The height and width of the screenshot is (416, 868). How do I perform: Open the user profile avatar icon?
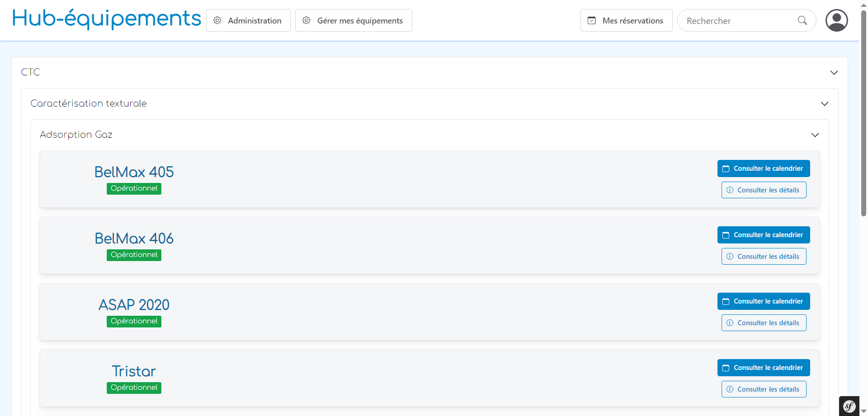click(x=837, y=20)
